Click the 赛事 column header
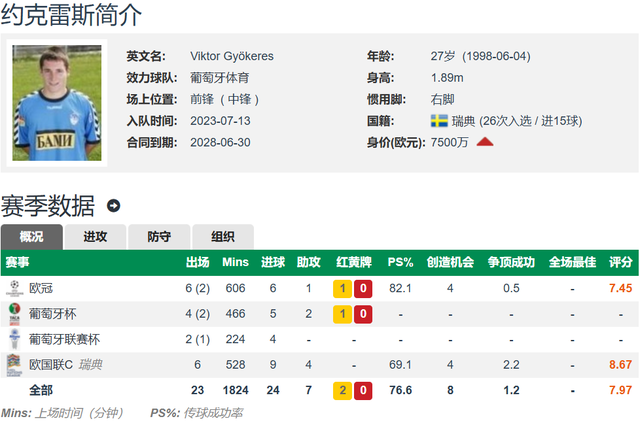Viewport: 640px width, 421px height. [18, 262]
